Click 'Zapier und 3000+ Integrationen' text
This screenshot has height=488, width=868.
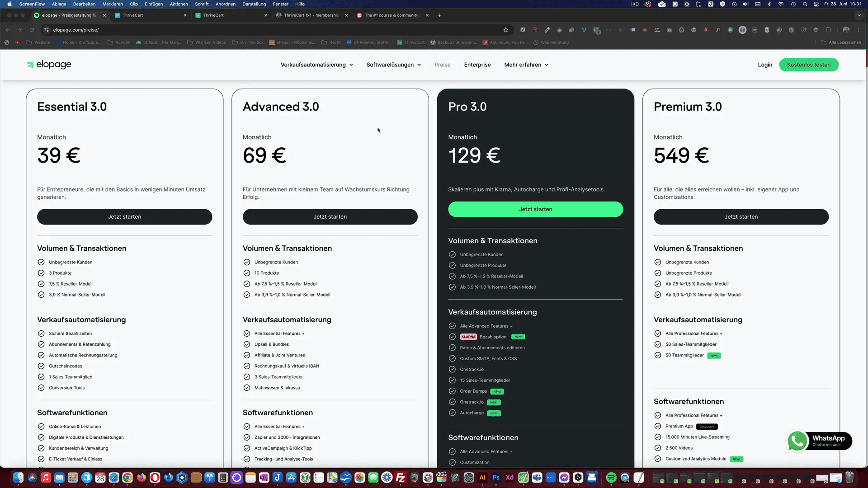click(x=287, y=437)
